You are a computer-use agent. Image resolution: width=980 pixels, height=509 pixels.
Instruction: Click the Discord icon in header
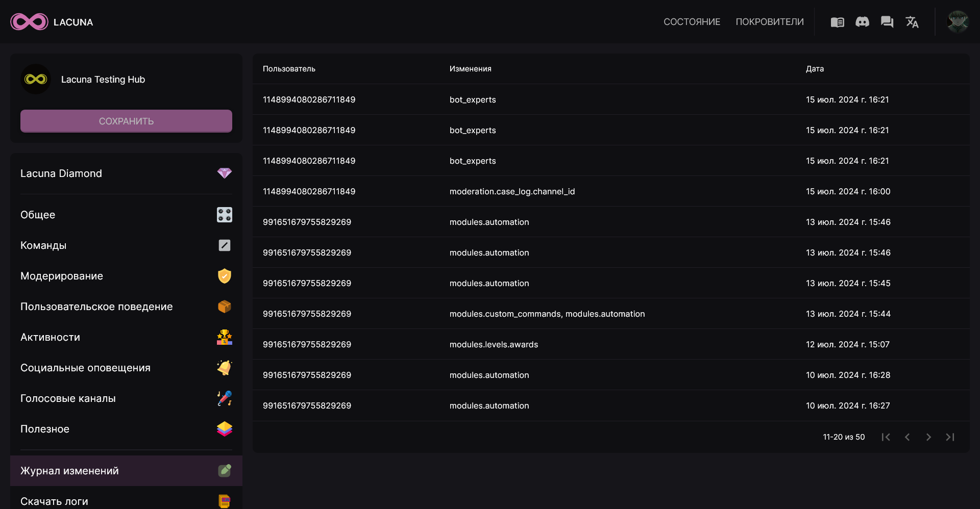[x=862, y=22]
